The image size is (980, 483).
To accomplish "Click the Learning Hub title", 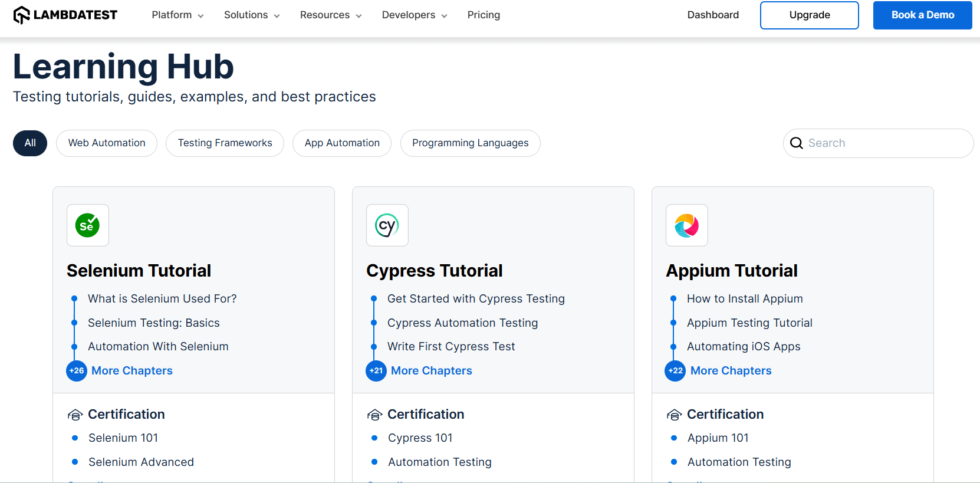I will [123, 66].
